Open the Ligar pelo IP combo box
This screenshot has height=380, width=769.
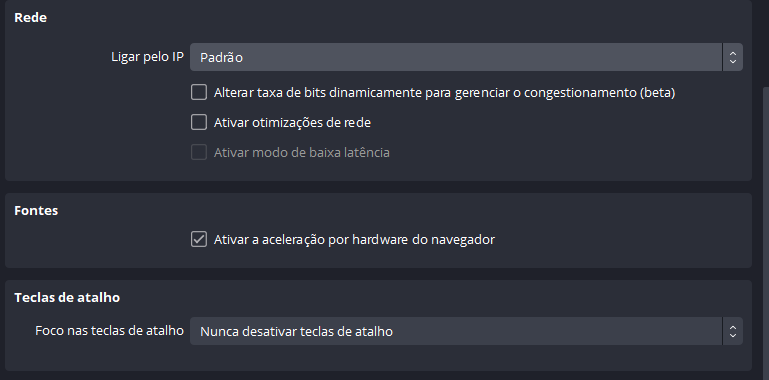click(466, 57)
